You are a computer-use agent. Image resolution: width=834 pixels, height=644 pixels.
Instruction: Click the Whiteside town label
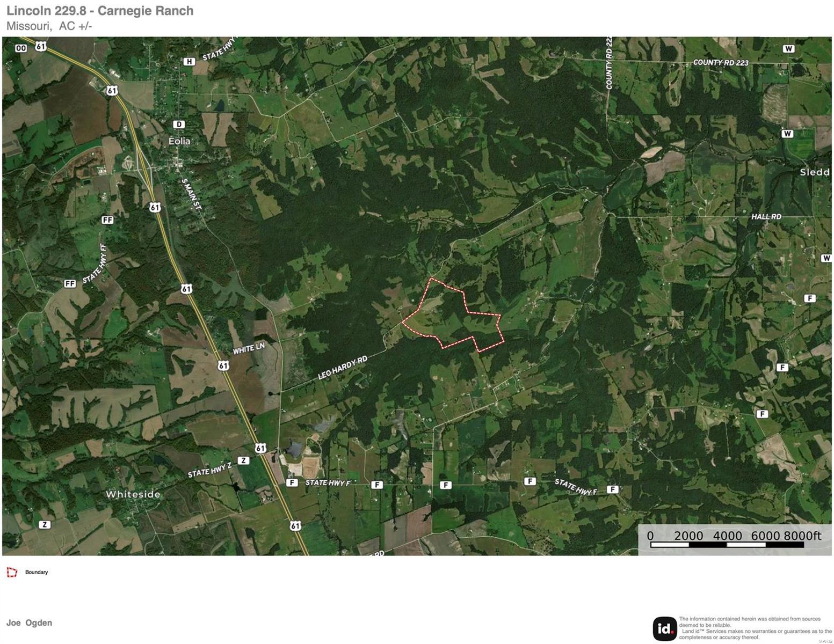133,494
